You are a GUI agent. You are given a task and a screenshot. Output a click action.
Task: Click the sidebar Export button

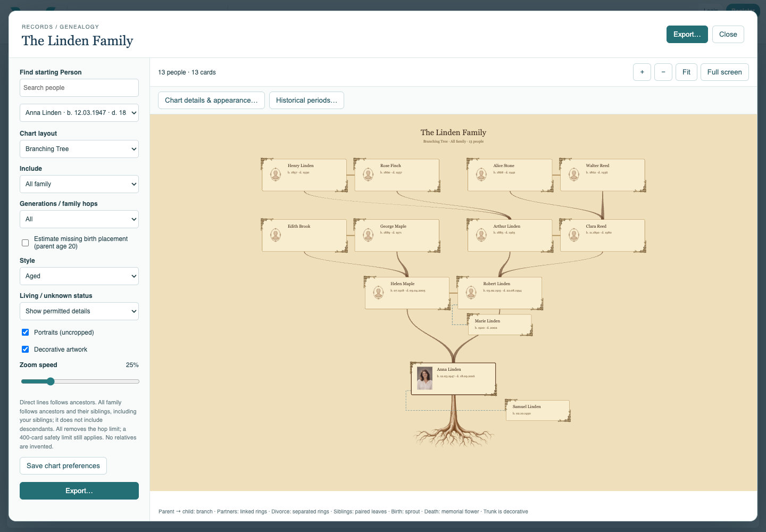pos(79,491)
